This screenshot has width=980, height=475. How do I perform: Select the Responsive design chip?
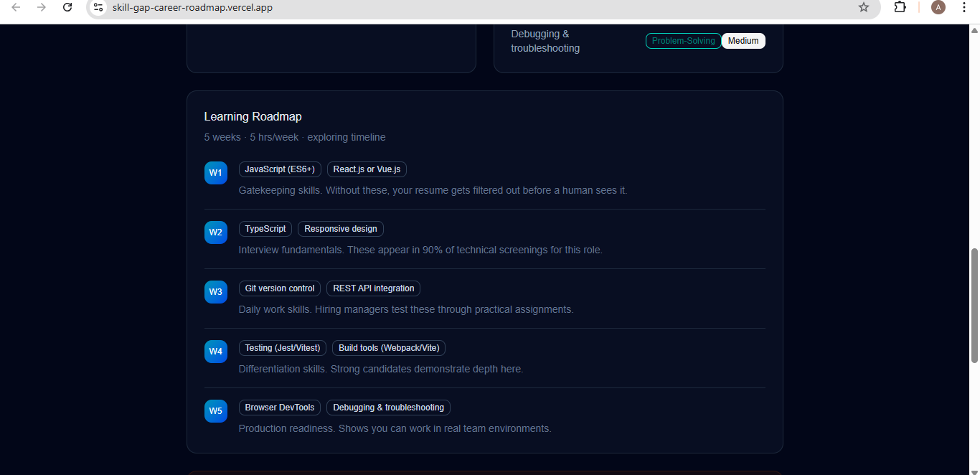341,229
